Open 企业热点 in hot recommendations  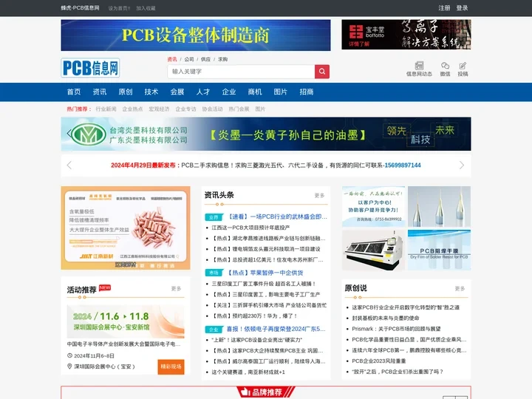(x=132, y=109)
